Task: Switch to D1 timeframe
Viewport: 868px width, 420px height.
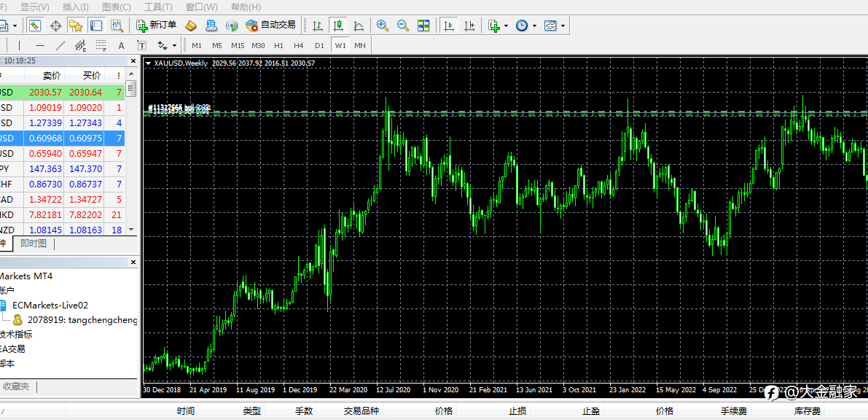Action: (319, 45)
